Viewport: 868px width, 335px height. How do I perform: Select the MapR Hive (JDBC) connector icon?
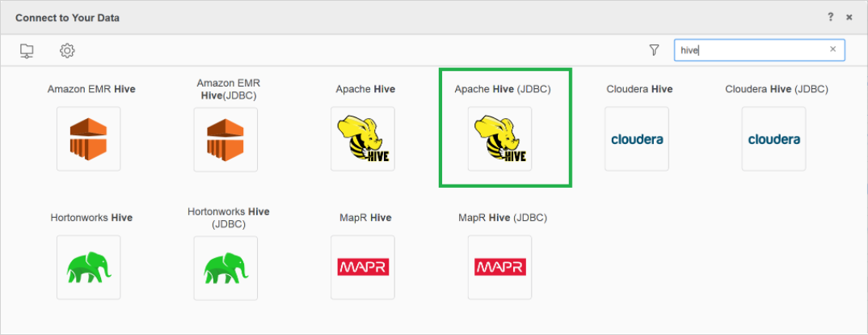click(x=500, y=267)
